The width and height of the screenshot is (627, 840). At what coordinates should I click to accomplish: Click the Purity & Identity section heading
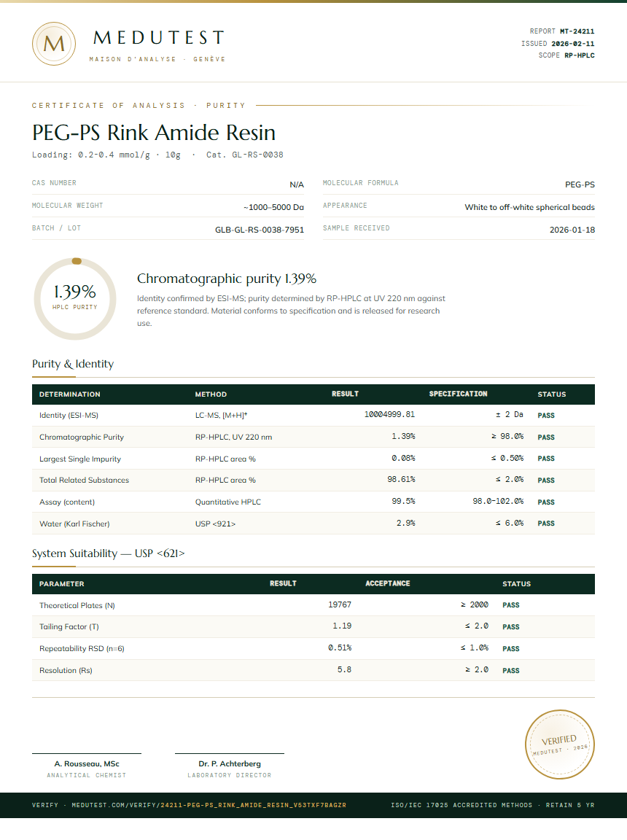pos(73,364)
